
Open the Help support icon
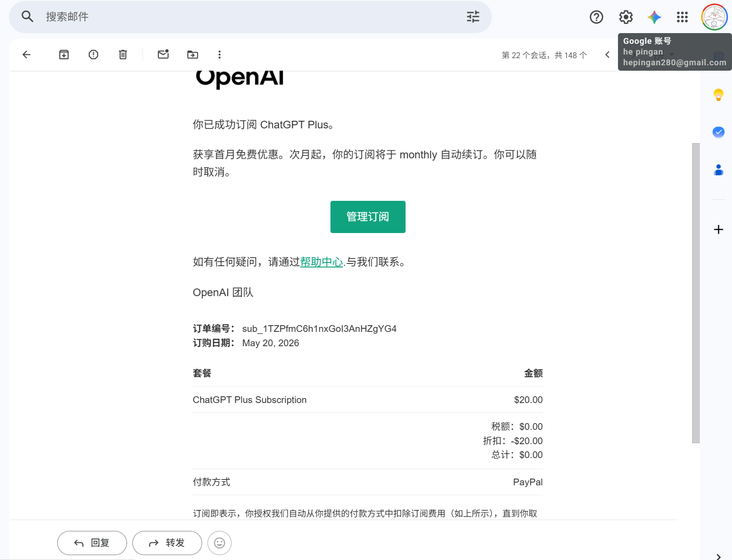[x=597, y=17]
